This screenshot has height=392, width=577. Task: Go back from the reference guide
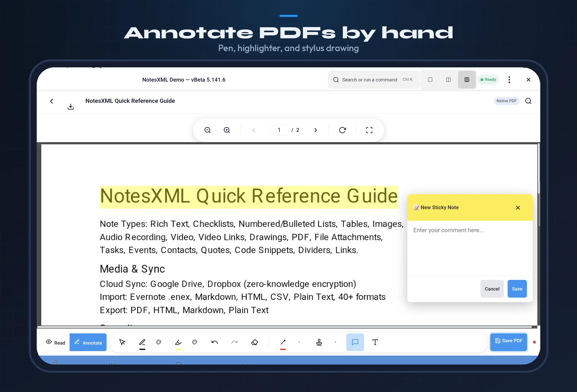52,101
